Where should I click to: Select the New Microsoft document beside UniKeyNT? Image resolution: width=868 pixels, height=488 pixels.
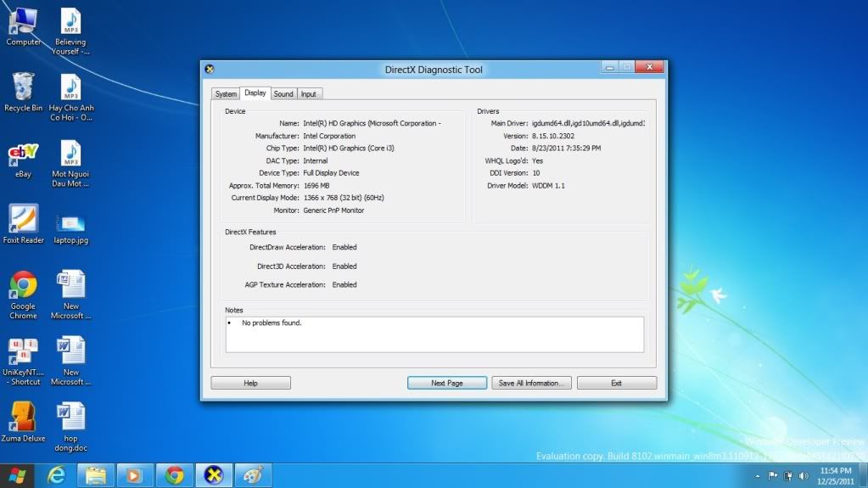tap(71, 362)
